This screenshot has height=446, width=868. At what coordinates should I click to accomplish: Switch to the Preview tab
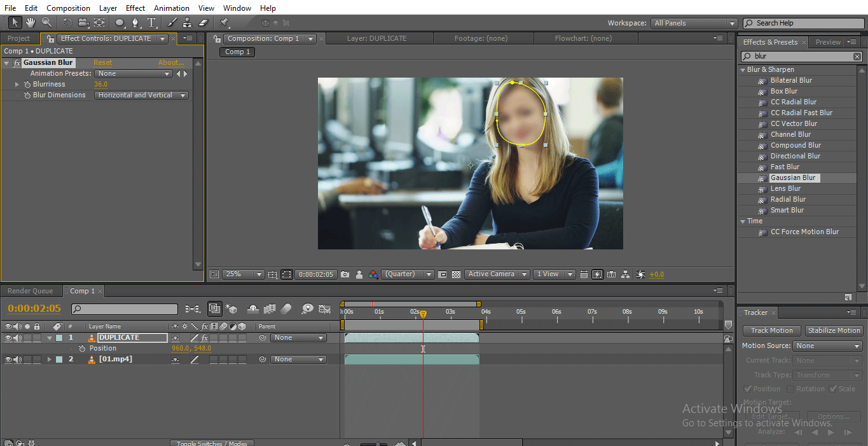click(827, 41)
